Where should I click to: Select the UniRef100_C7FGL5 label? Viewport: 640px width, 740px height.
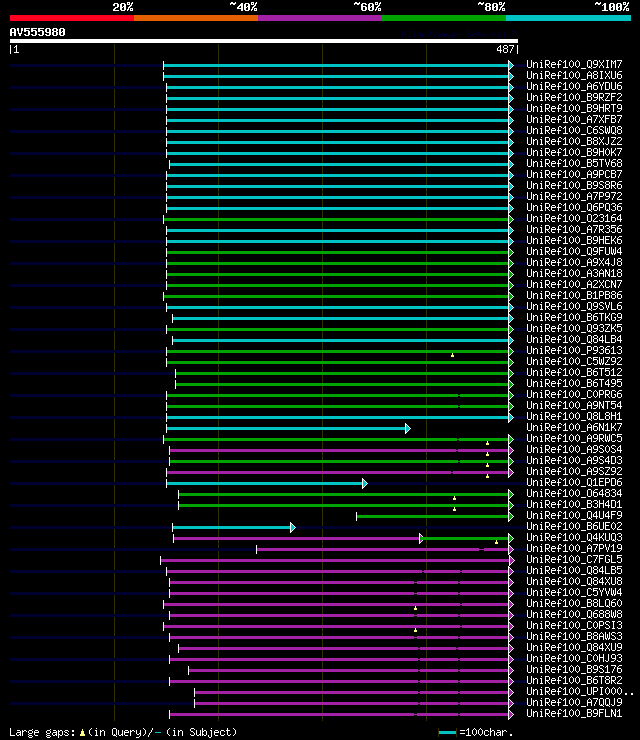coord(574,560)
